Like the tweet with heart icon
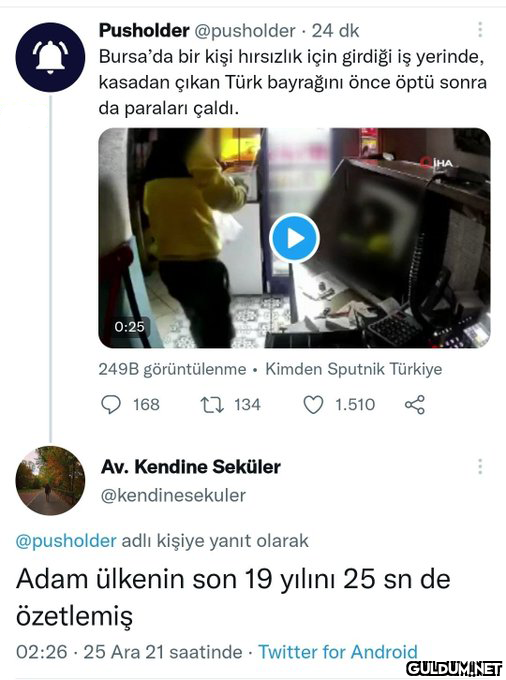 click(313, 405)
